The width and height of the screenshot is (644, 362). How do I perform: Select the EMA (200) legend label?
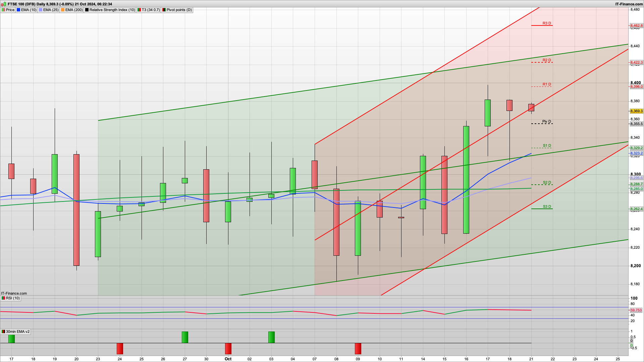(74, 10)
